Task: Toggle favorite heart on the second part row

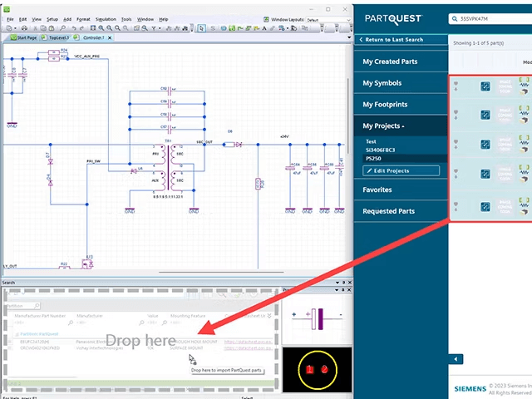Action: (x=456, y=112)
